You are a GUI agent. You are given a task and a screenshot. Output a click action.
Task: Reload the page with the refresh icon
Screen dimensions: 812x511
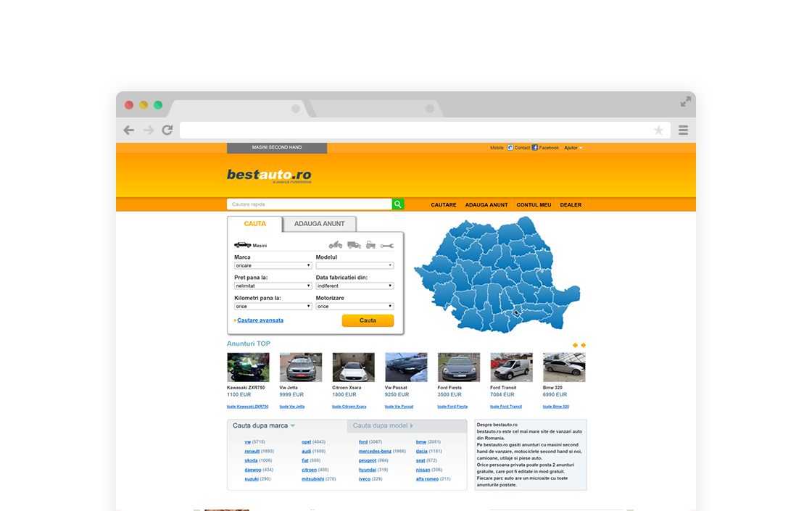[167, 130]
